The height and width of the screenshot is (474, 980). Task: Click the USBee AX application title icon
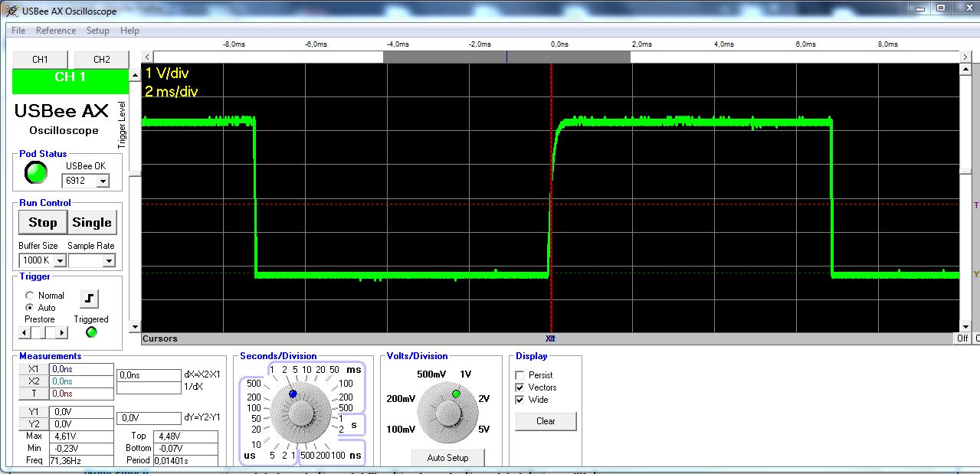11,11
